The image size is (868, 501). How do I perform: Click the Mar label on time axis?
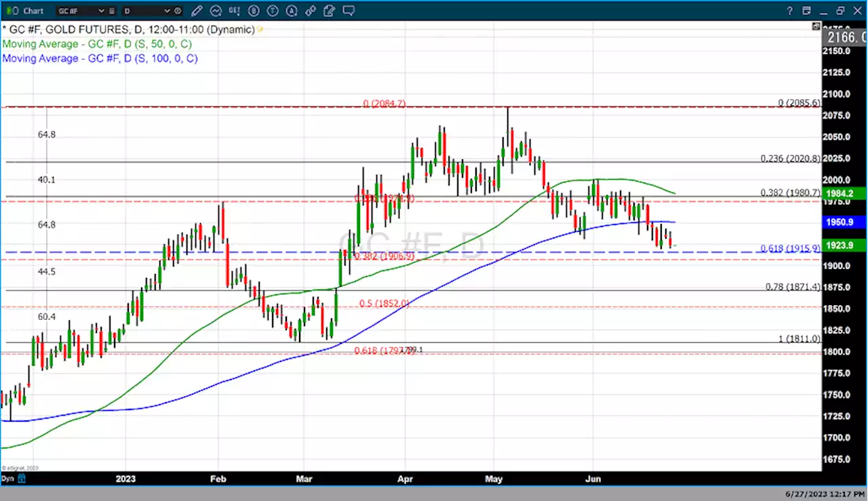tap(304, 479)
